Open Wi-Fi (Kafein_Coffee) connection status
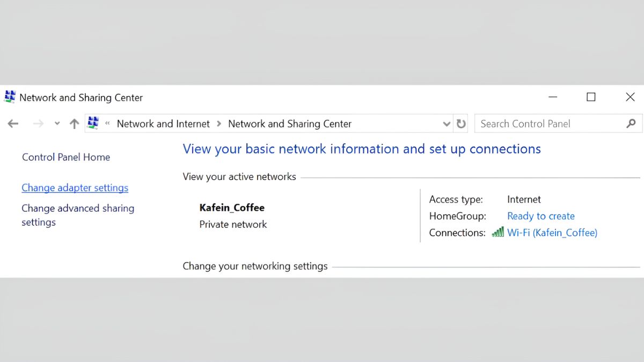This screenshot has width=644, height=362. (x=552, y=233)
